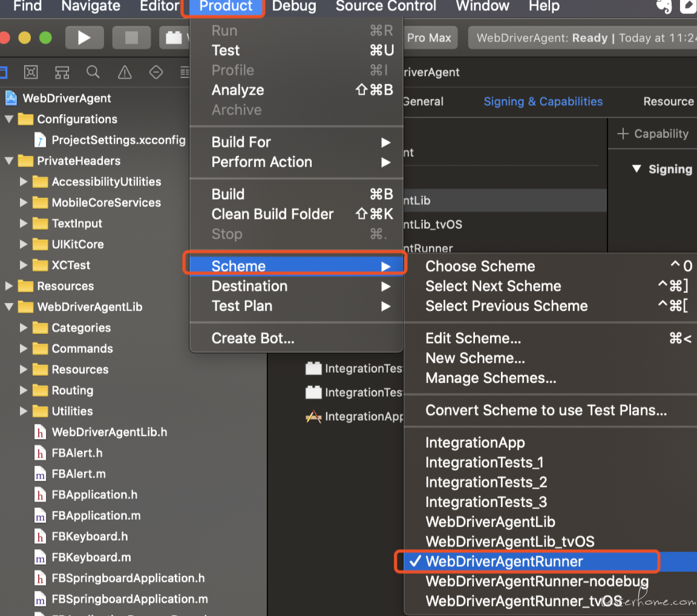Open the source control navigator icon

pyautogui.click(x=31, y=72)
